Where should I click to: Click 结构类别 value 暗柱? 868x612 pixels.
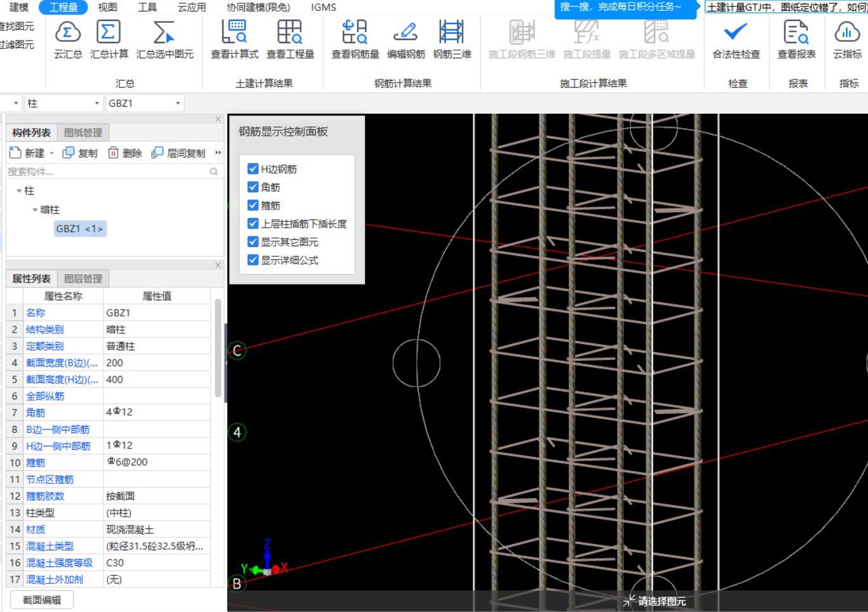[x=157, y=329]
